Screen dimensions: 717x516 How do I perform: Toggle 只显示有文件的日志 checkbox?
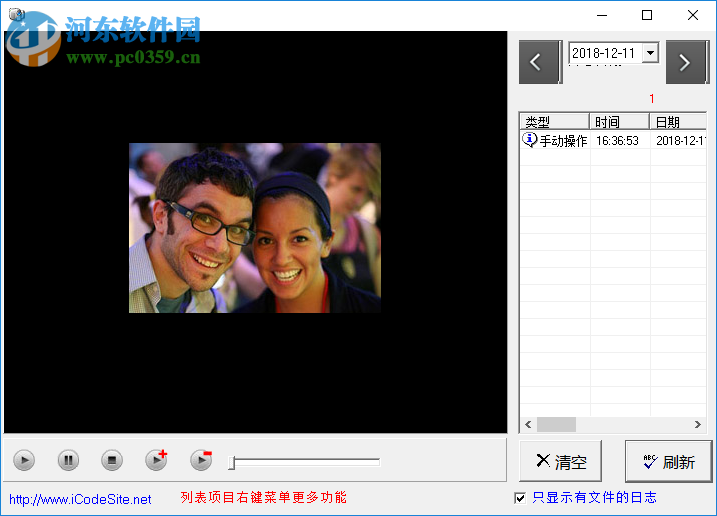click(x=520, y=498)
